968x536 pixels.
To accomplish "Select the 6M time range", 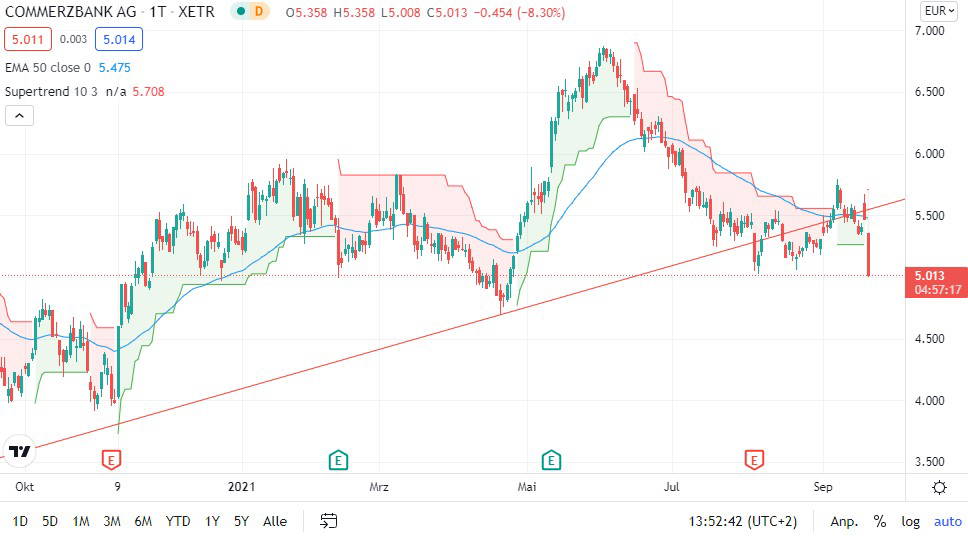I will point(143,521).
